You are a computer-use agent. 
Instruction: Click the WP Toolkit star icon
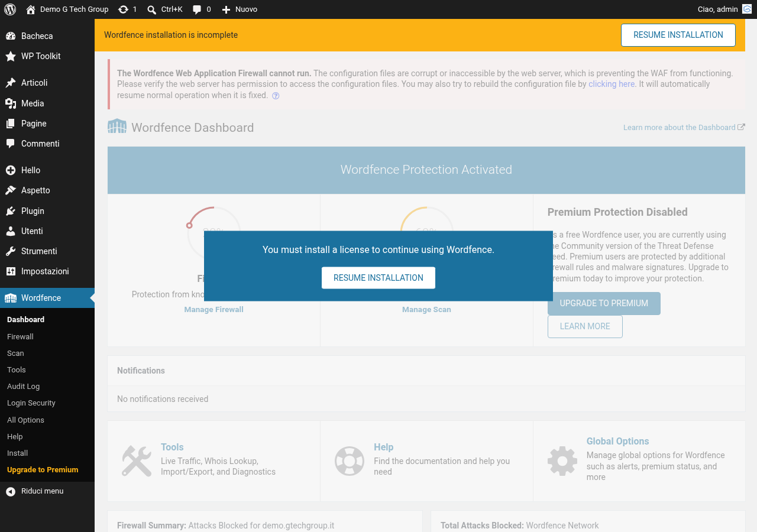[x=11, y=56]
